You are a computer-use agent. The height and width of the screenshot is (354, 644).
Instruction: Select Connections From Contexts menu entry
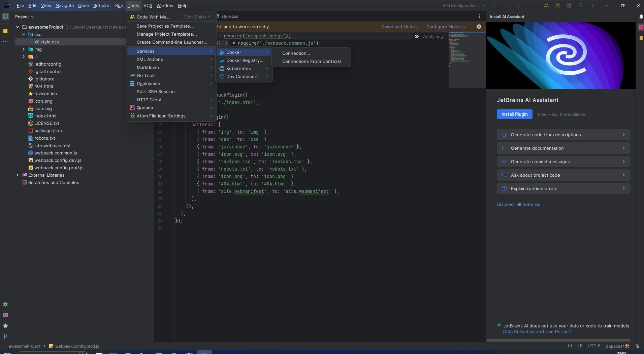311,61
